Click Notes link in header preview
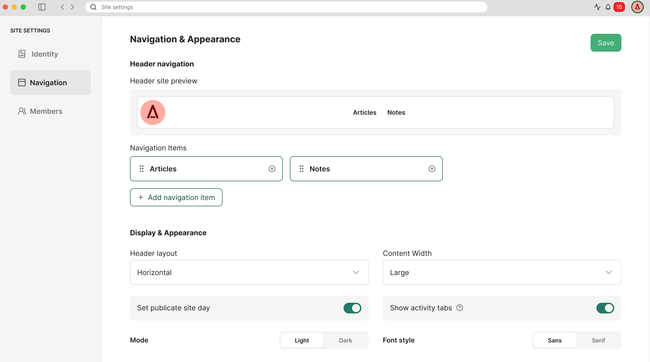Viewport: 650px width, 362px height. (396, 112)
